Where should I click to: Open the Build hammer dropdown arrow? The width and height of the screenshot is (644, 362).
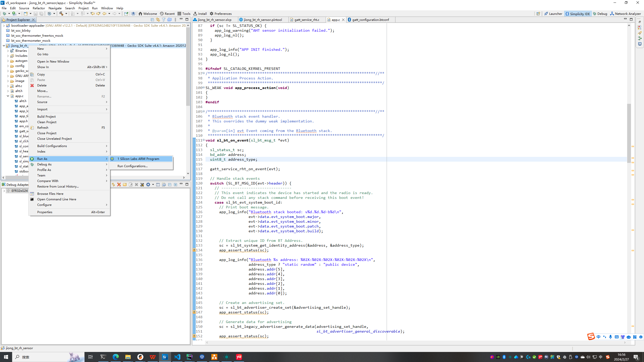point(66,14)
